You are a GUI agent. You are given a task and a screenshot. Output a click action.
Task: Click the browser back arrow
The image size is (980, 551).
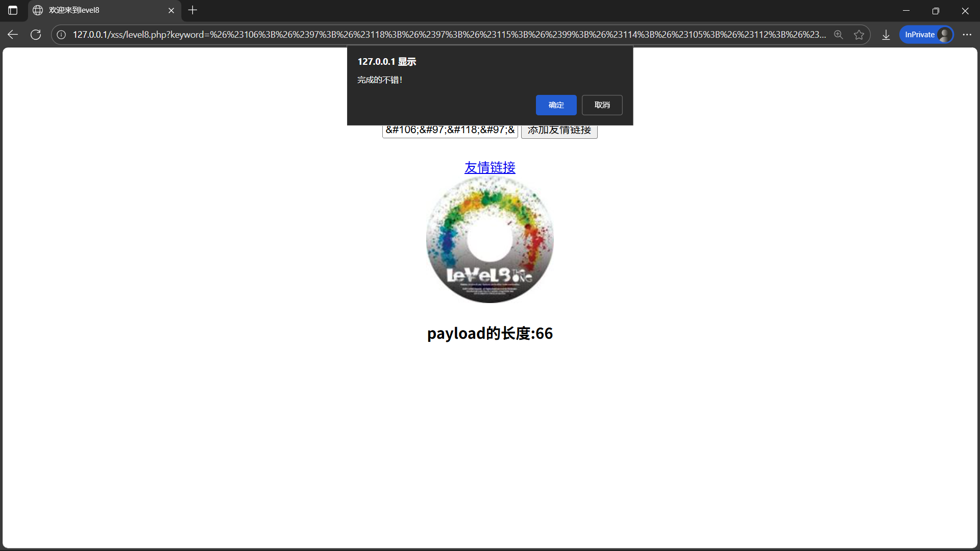pyautogui.click(x=13, y=35)
